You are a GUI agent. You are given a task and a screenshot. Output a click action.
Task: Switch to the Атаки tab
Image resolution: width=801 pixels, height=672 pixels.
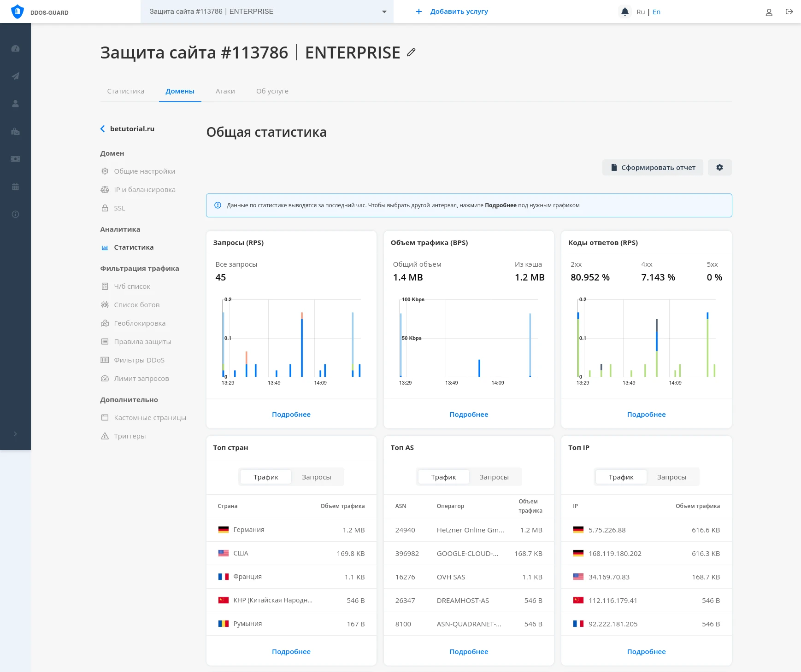click(x=225, y=91)
